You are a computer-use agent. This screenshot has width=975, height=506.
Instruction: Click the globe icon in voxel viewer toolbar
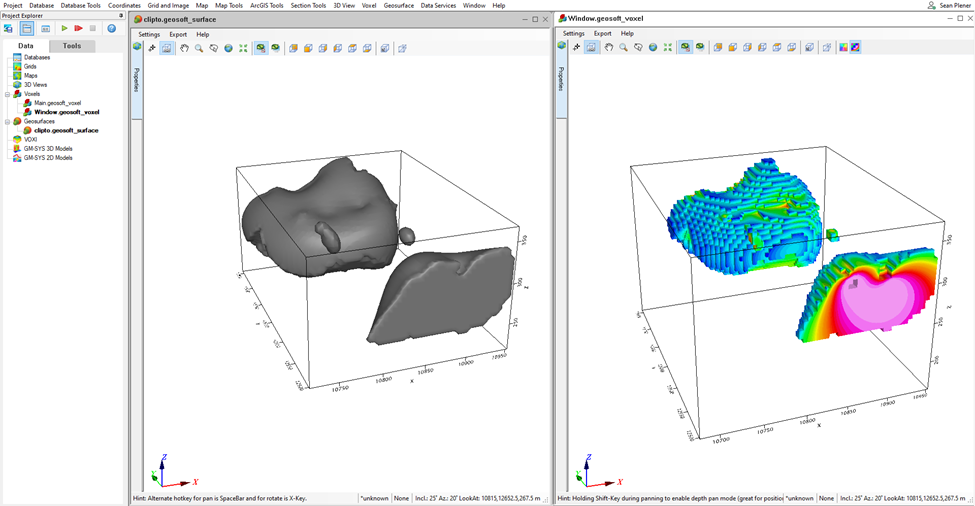pyautogui.click(x=653, y=47)
